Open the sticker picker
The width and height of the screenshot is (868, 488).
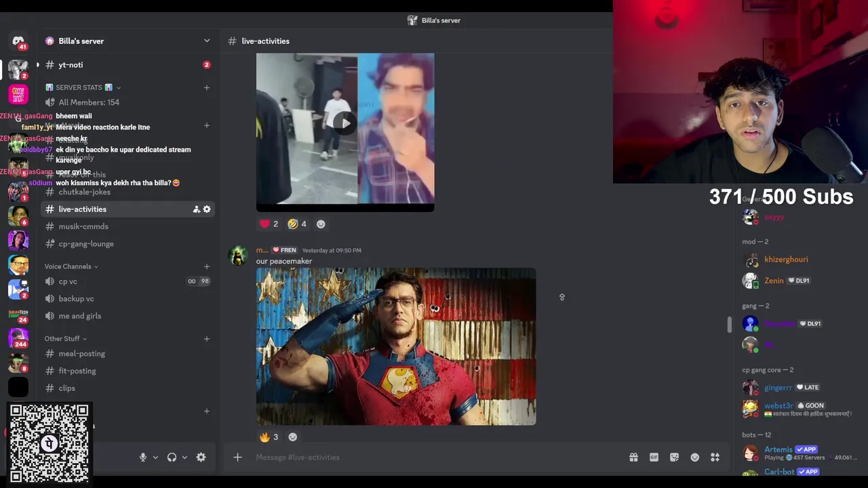[x=674, y=457]
